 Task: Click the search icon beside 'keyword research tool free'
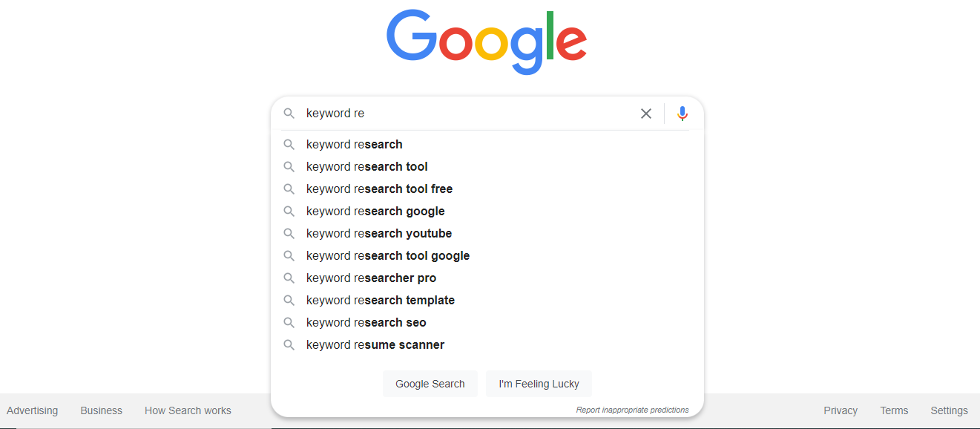point(289,189)
